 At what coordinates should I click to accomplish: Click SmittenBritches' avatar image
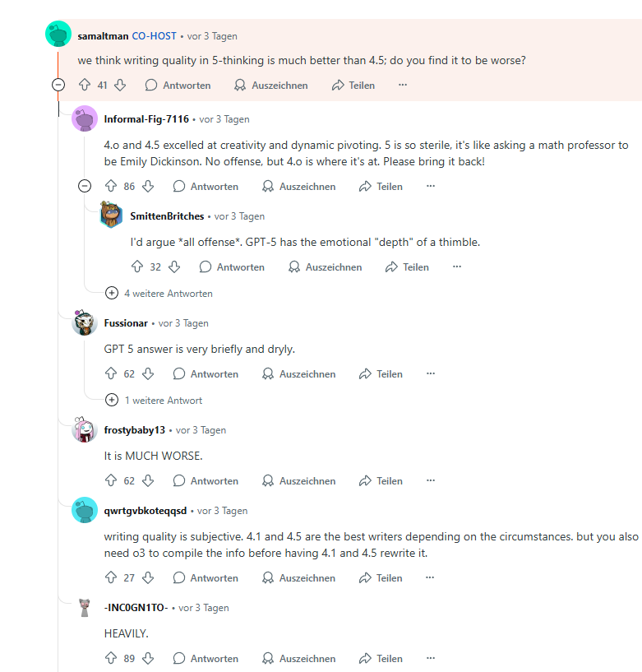click(111, 216)
